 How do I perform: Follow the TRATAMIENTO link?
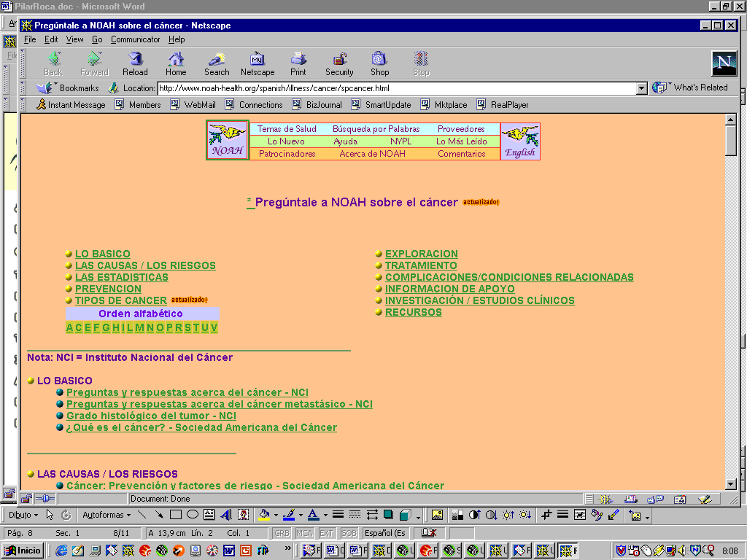[x=421, y=266]
